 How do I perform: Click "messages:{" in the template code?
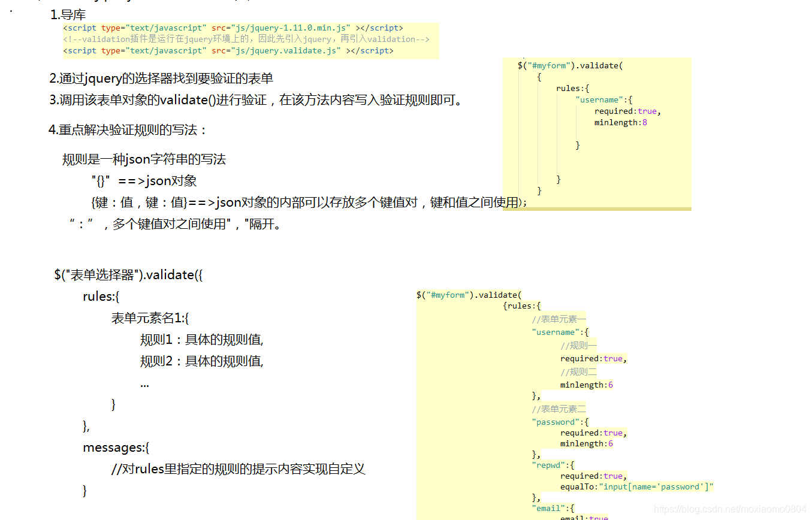(116, 448)
